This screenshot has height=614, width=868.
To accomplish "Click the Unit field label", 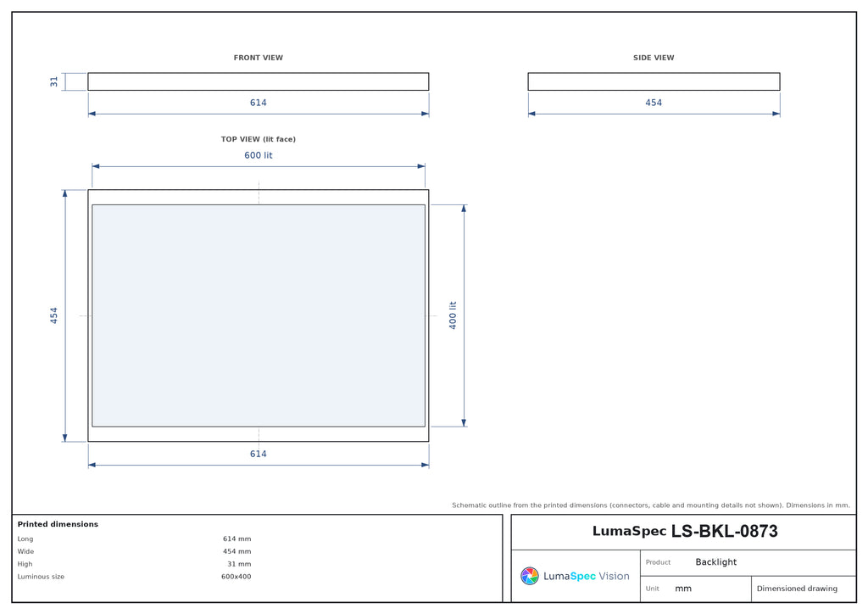I will pos(652,589).
